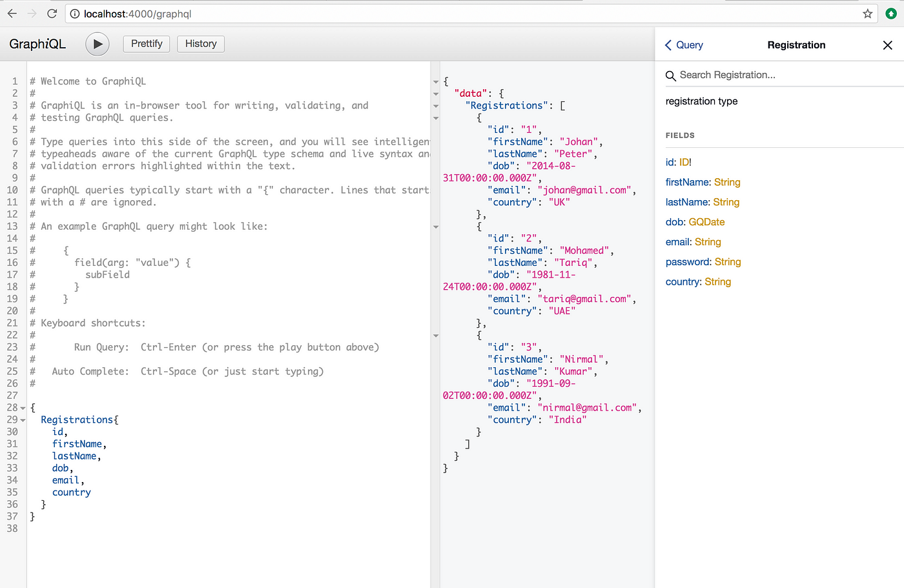Click the 'registration type' description
Image resolution: width=904 pixels, height=588 pixels.
701,101
